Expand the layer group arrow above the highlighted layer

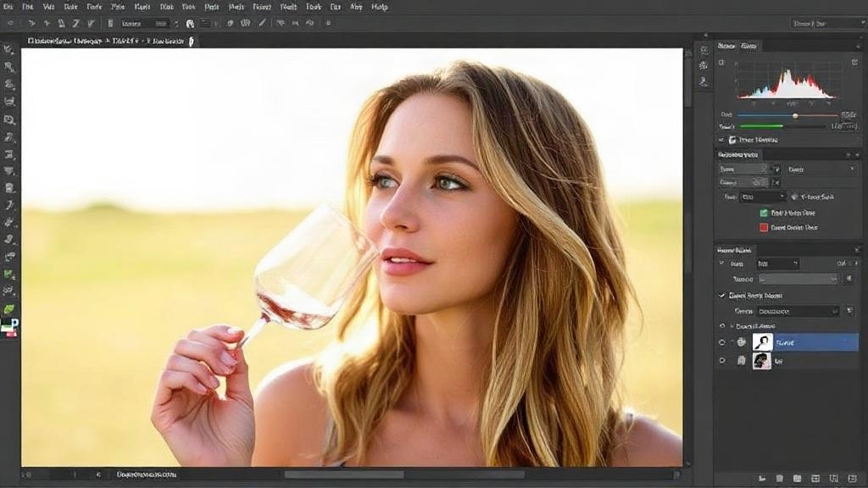click(x=732, y=326)
